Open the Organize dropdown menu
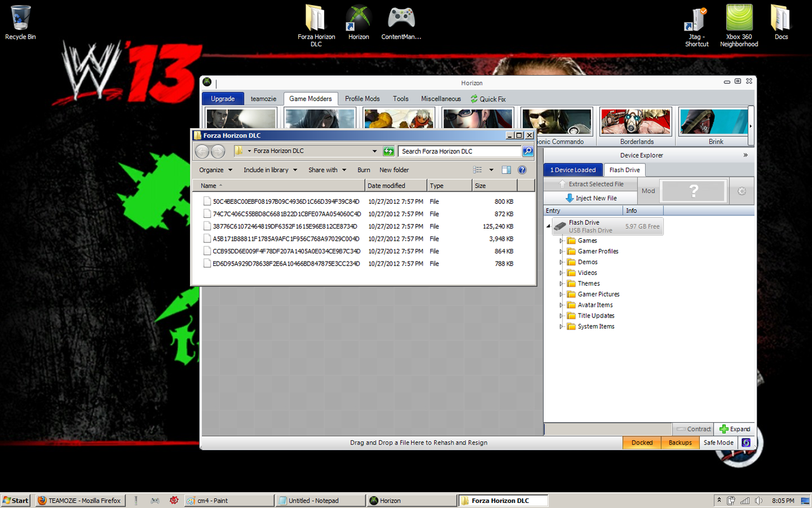 click(x=216, y=170)
